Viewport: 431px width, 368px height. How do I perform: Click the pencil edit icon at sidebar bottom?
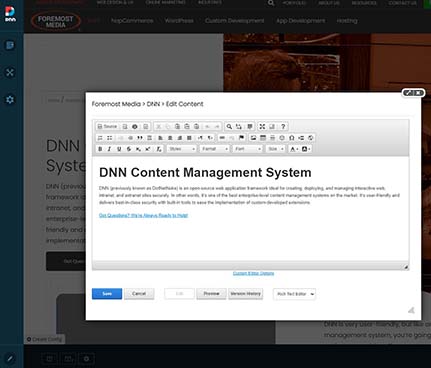10,359
